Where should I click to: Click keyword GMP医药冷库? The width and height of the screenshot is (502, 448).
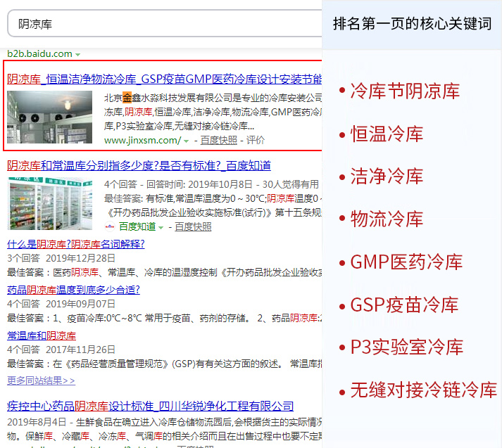(406, 262)
